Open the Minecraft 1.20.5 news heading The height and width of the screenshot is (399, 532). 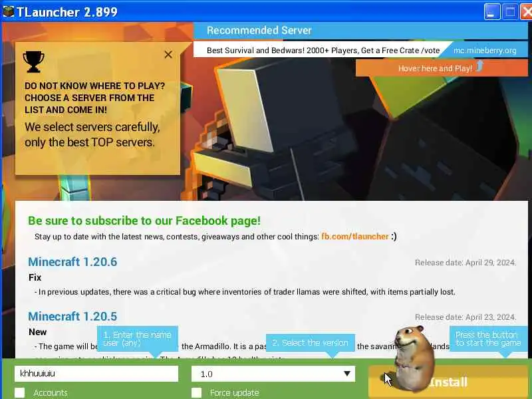tap(72, 317)
